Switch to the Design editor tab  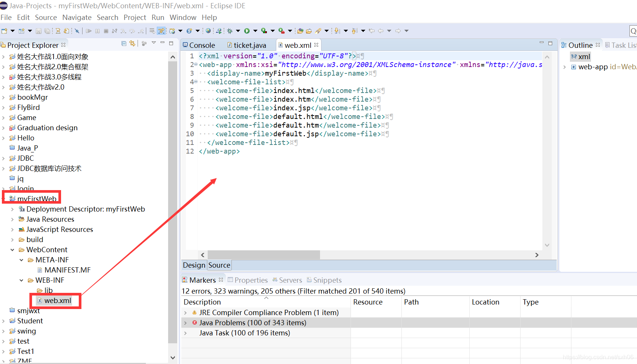[194, 265]
